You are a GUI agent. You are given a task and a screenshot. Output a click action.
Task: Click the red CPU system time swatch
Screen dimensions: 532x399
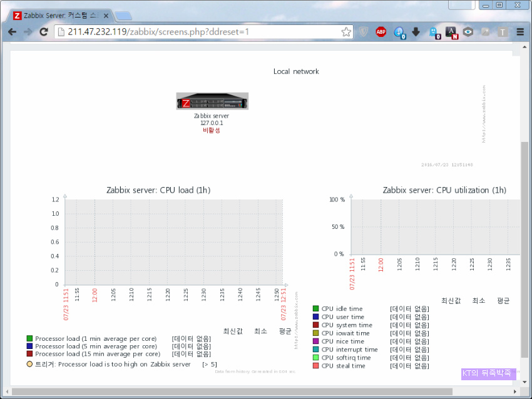tap(316, 325)
